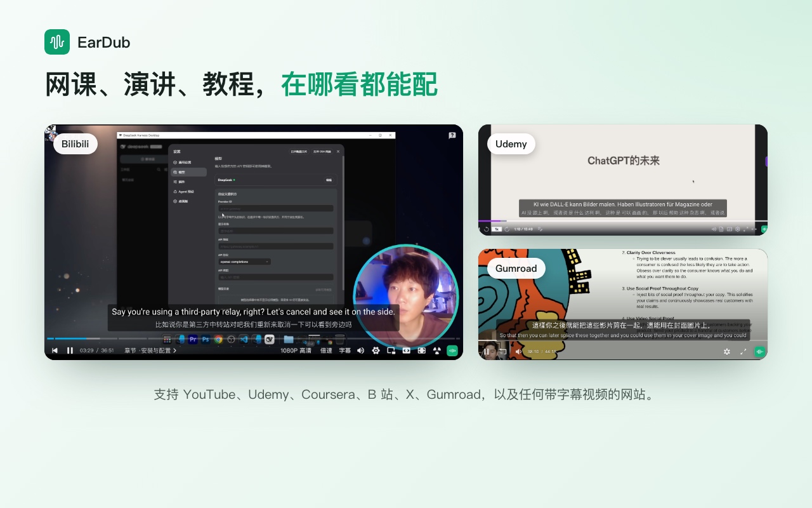Open the Udemy transcript icon
Image resolution: width=812 pixels, height=508 pixels.
[x=721, y=229]
